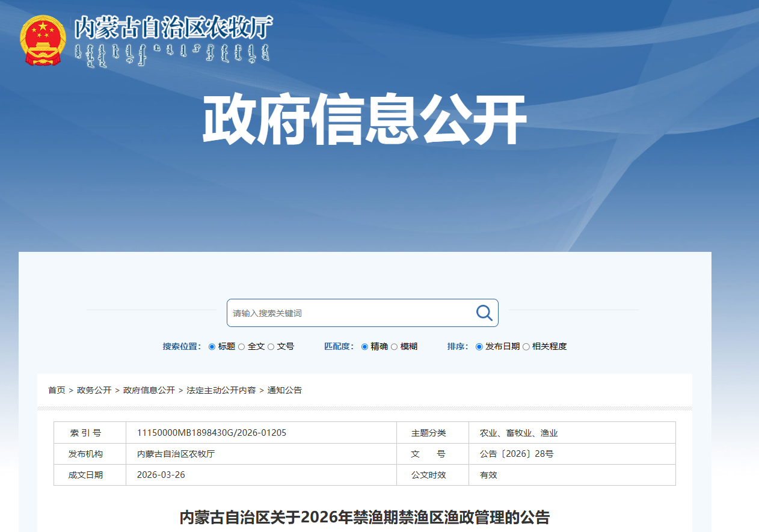
Task: Sort results by 相关程度
Action: (x=526, y=347)
